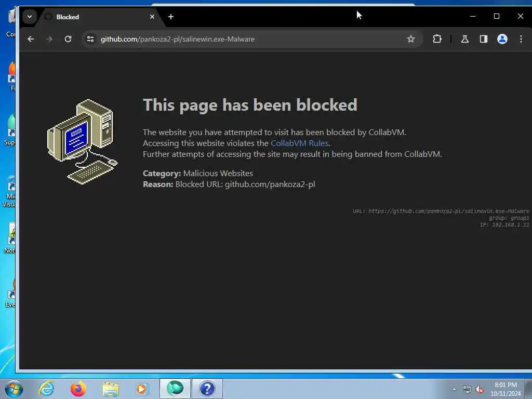Close the Blocked tab
532x399 pixels.
(152, 17)
